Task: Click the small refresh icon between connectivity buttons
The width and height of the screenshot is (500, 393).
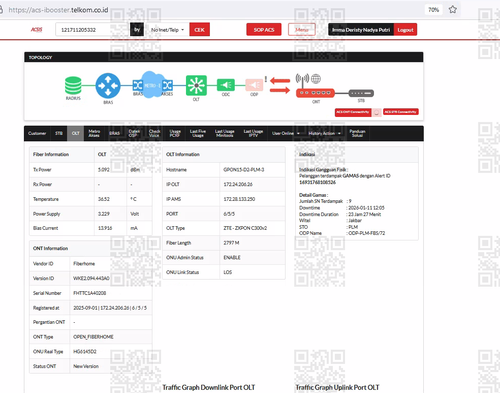Action: [x=377, y=112]
